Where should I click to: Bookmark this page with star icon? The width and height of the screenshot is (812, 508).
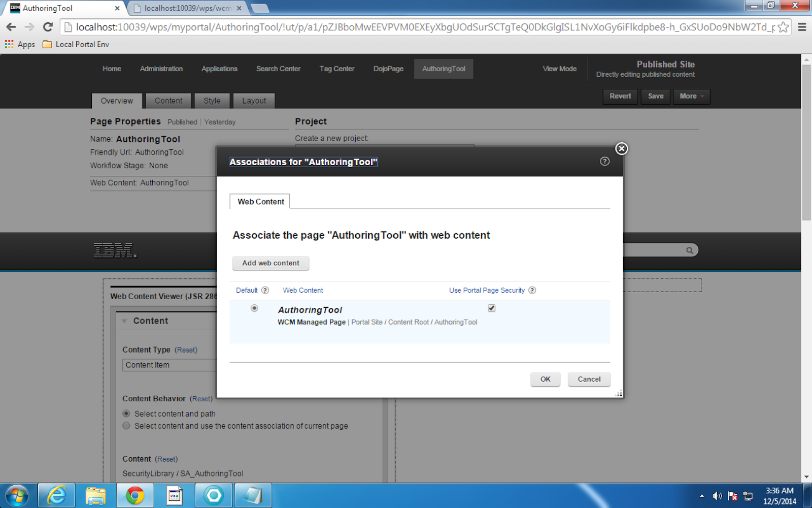[783, 27]
